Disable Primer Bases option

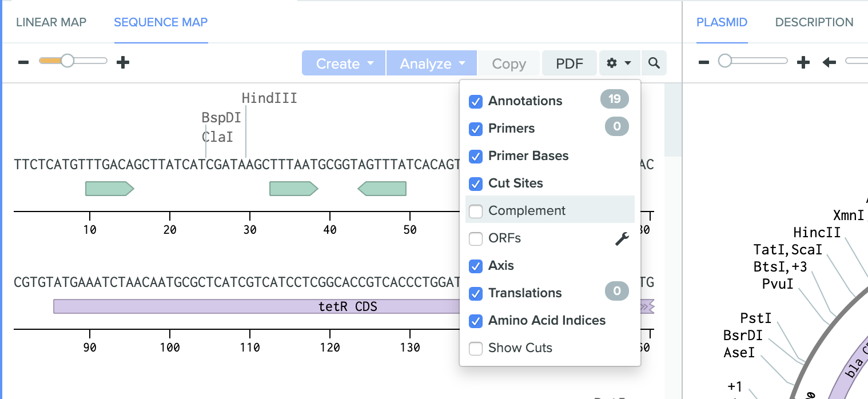476,157
